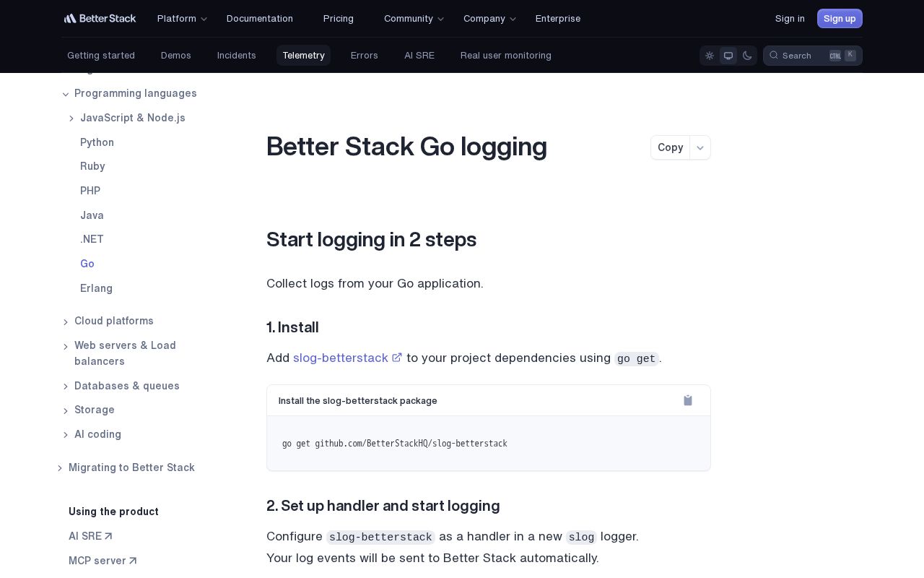Open the slog-betterstack external link
Screen dimensions: 924x578
[x=347, y=358]
